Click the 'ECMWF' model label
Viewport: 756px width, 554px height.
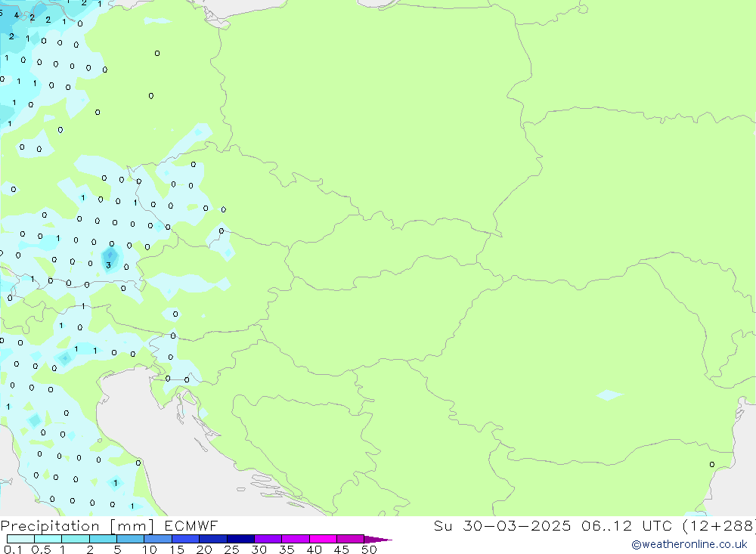click(191, 525)
